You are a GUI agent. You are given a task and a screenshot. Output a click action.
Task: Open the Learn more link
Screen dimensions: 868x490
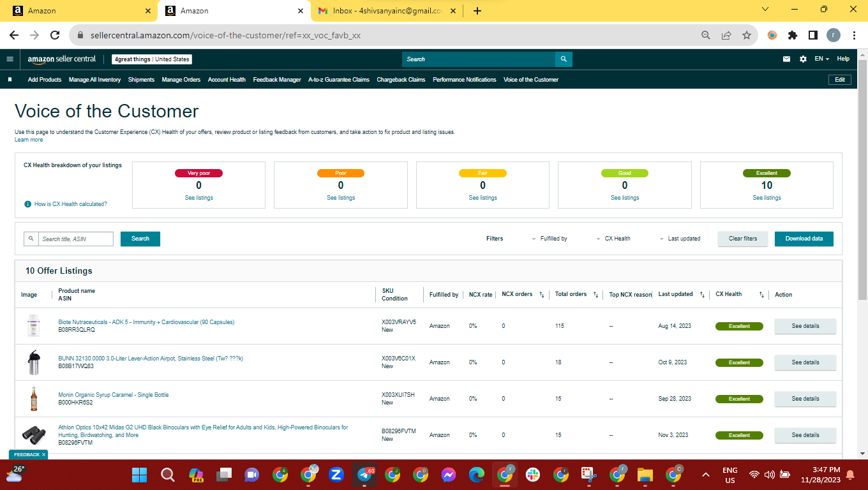(x=29, y=140)
